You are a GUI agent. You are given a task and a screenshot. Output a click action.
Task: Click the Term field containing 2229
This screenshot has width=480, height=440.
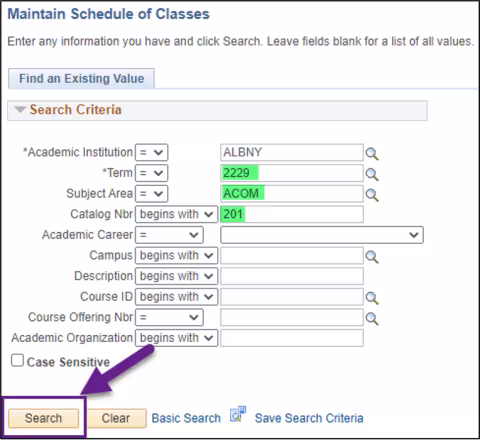(292, 173)
